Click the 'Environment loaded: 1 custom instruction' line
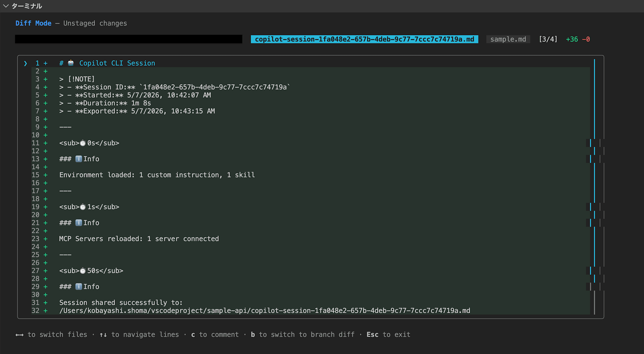Screen dimensions: 644x354 point(157,175)
